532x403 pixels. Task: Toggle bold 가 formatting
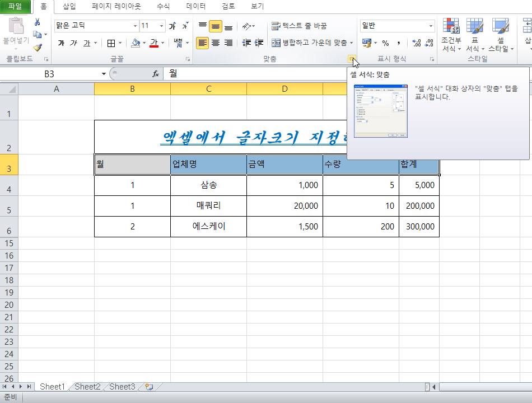[x=61, y=43]
